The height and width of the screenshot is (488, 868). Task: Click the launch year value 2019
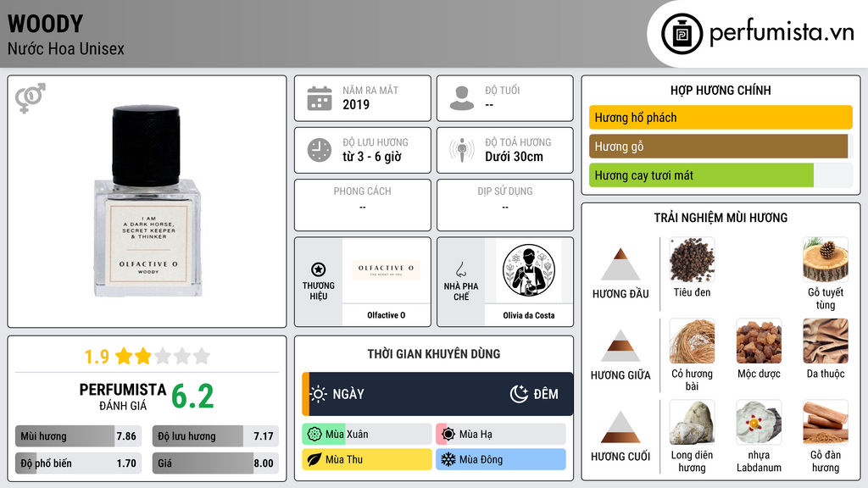356,104
